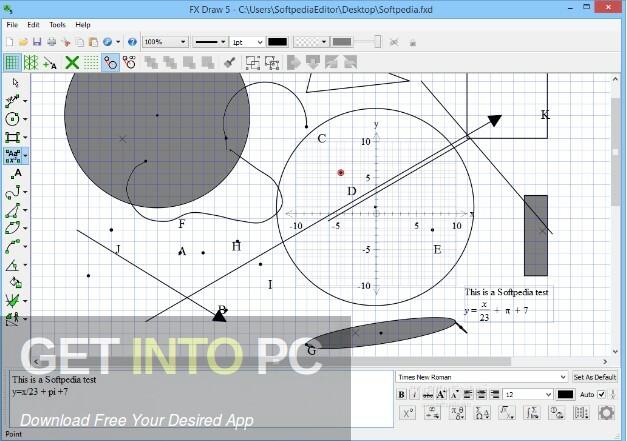Expand the circle tool options arrow
627x441 pixels.
pyautogui.click(x=25, y=119)
